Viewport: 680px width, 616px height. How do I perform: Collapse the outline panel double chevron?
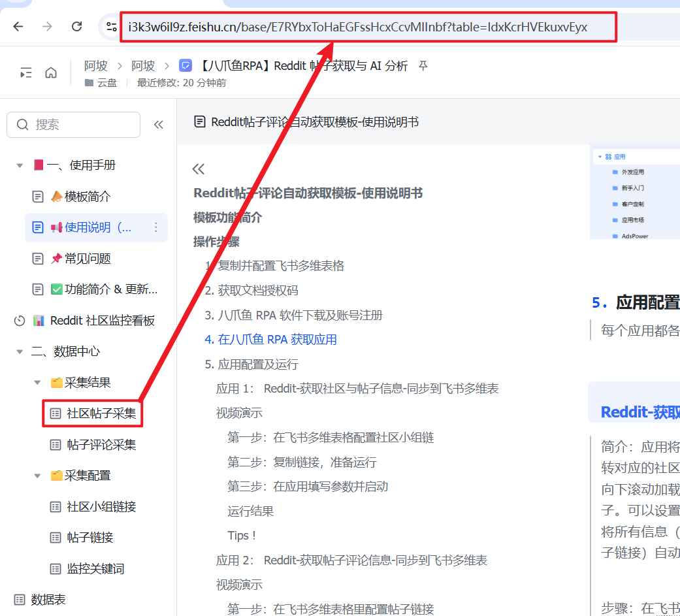[x=199, y=169]
